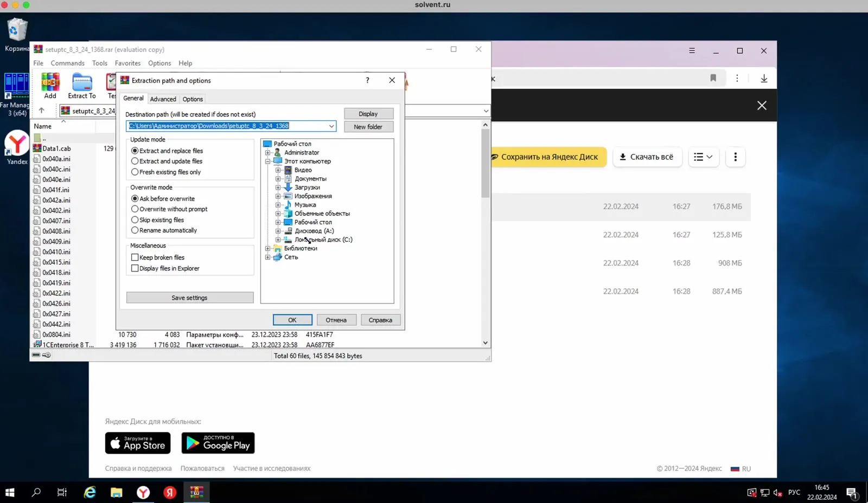Open destination path dropdown arrow
Viewport: 868px width, 503px height.
331,126
